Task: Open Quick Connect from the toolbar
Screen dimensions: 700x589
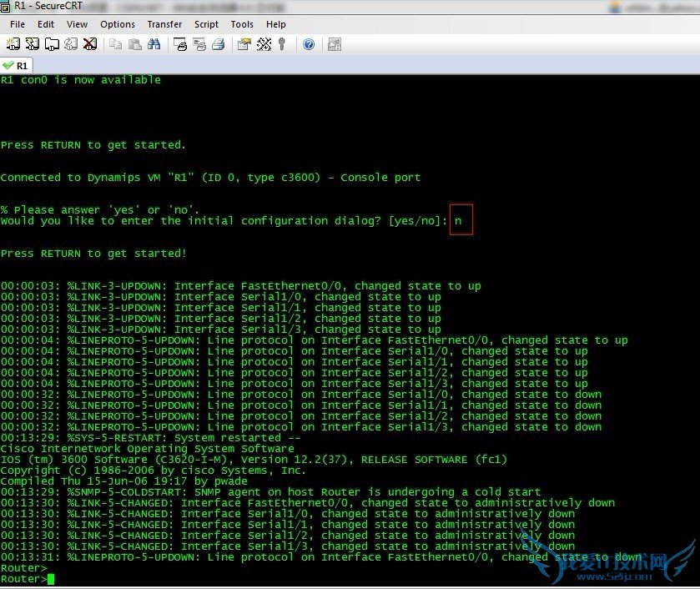Action: 33,44
